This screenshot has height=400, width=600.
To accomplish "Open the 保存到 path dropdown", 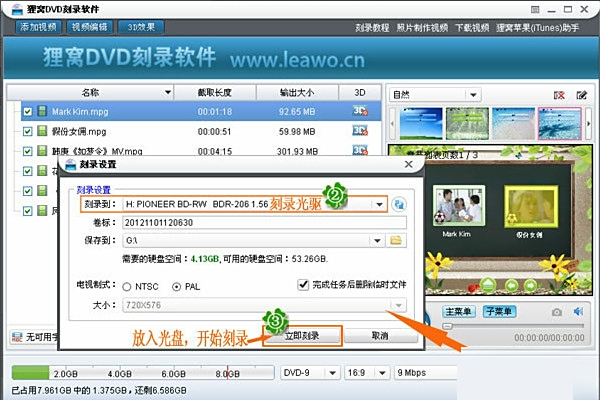I will [377, 241].
